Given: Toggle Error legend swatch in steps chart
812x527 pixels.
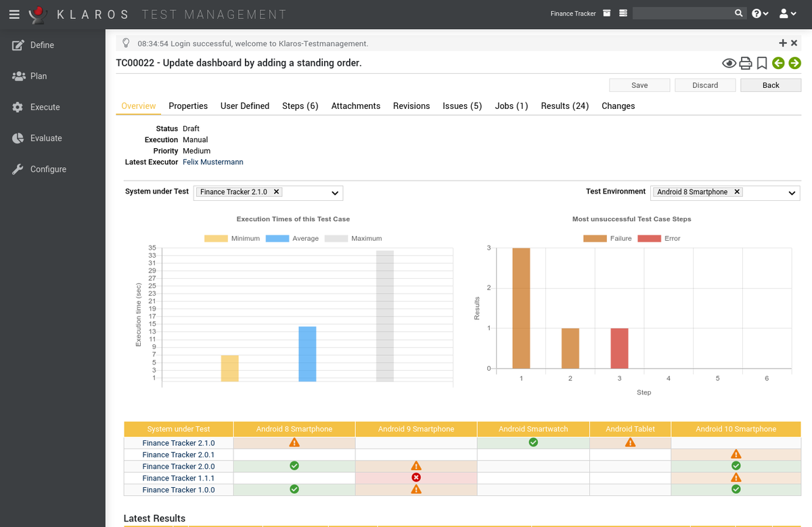Looking at the screenshot, I should [650, 238].
